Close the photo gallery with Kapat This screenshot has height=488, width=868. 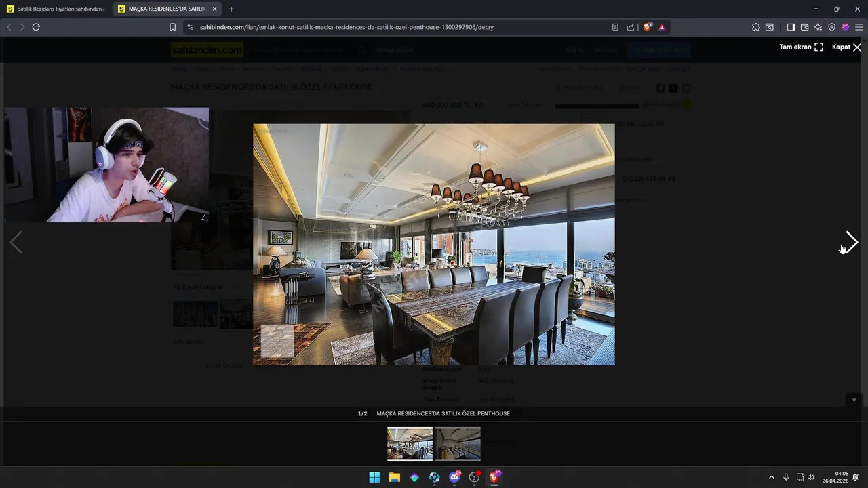coord(846,47)
